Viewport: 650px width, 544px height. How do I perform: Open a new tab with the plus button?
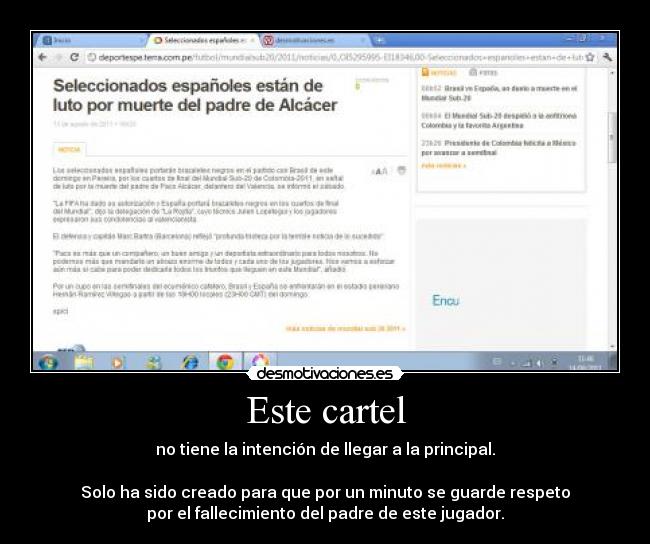coord(379,40)
